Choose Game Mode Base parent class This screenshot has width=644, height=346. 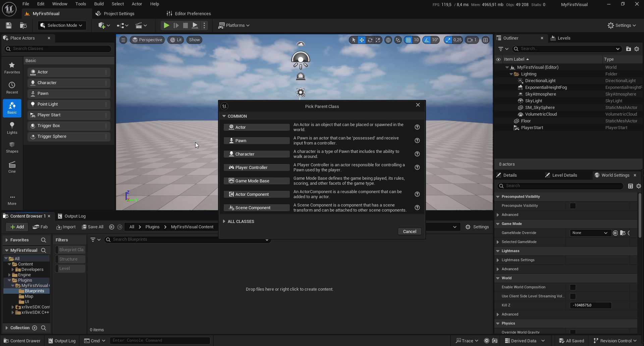(x=257, y=181)
